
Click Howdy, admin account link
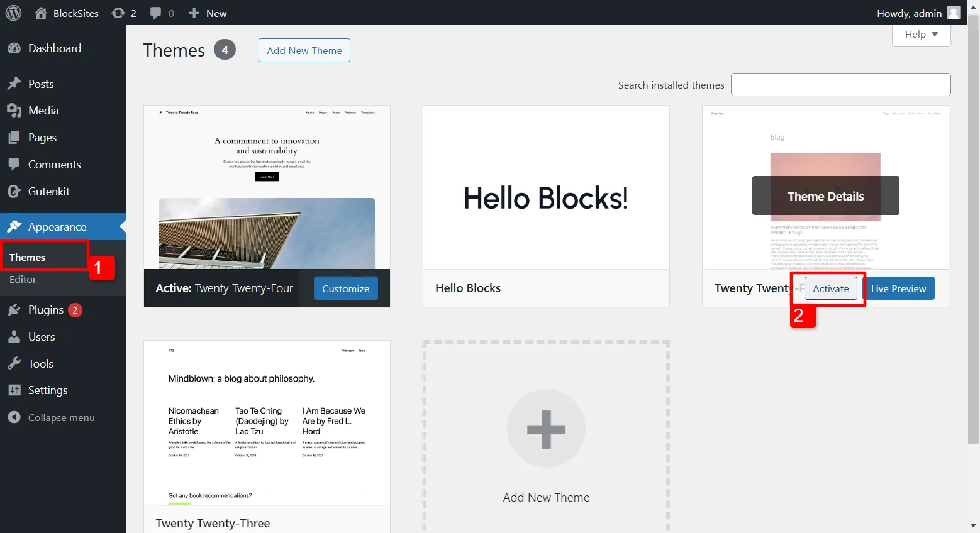click(x=909, y=13)
